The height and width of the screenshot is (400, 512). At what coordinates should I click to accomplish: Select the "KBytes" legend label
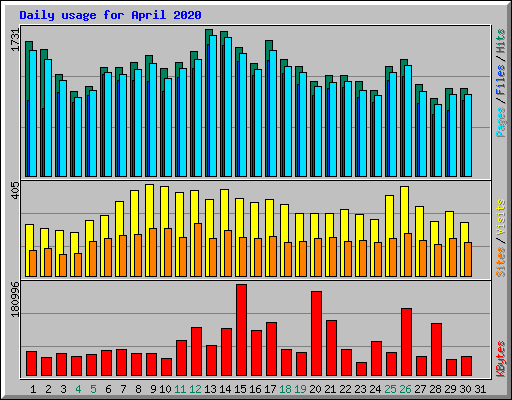tap(501, 359)
